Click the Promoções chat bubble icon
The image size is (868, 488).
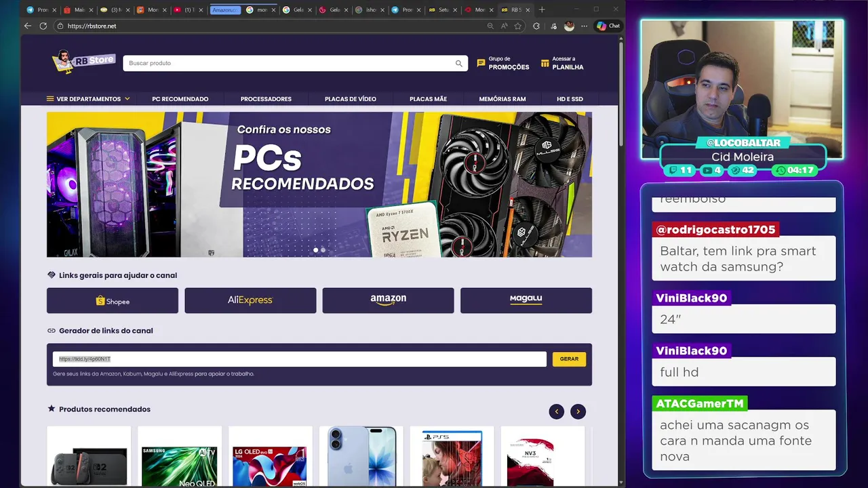pyautogui.click(x=481, y=63)
